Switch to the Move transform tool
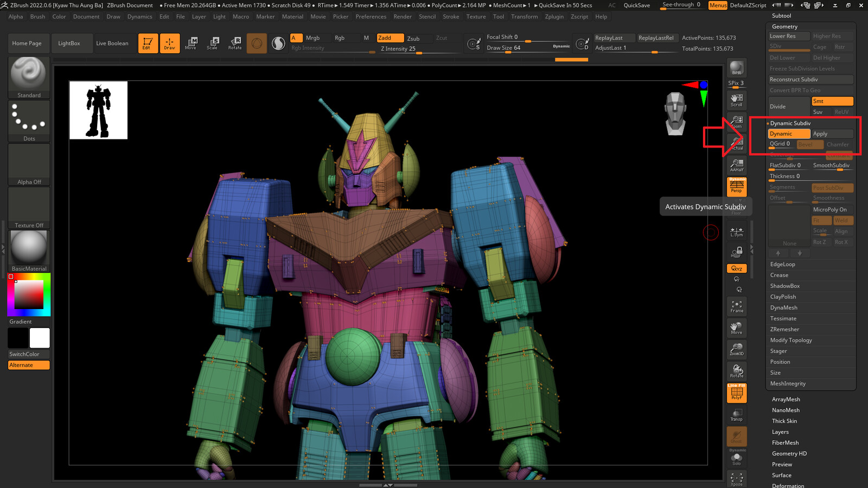The height and width of the screenshot is (488, 868). (x=190, y=43)
